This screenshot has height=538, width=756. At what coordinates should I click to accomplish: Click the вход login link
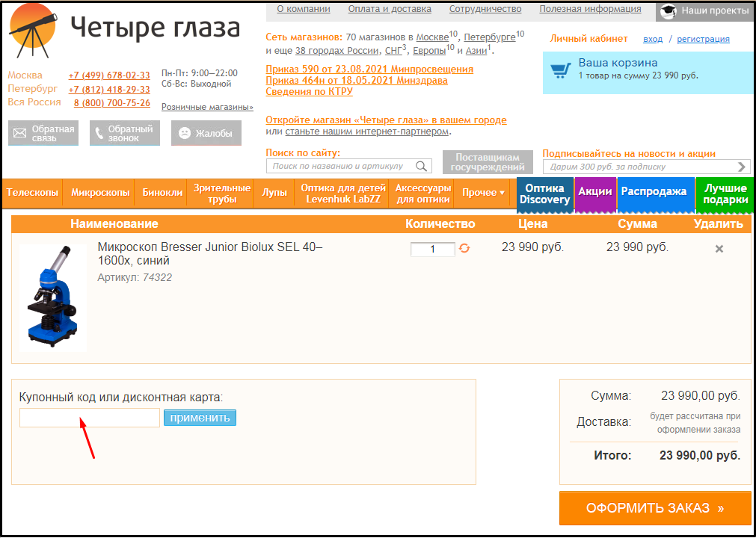tap(653, 39)
